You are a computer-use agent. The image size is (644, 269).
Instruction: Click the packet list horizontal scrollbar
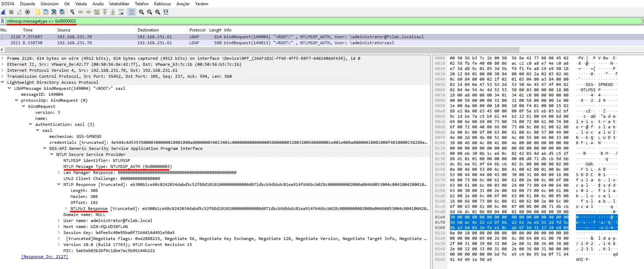(262, 50)
